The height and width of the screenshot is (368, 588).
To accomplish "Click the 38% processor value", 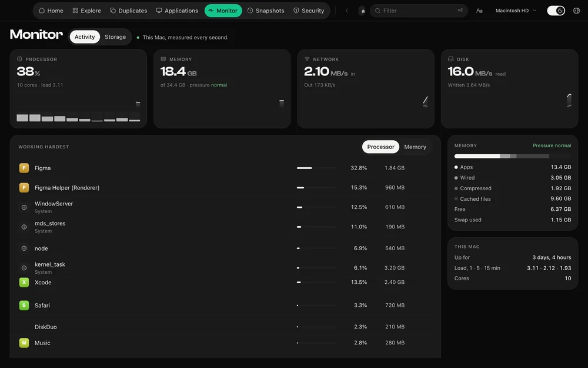I will [x=28, y=71].
